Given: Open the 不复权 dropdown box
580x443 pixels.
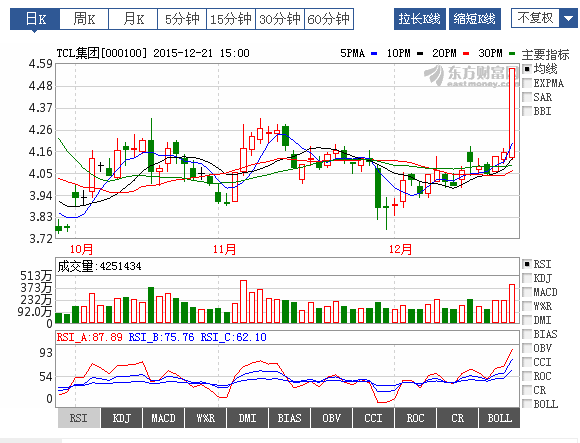Looking at the screenshot, I should (x=544, y=18).
